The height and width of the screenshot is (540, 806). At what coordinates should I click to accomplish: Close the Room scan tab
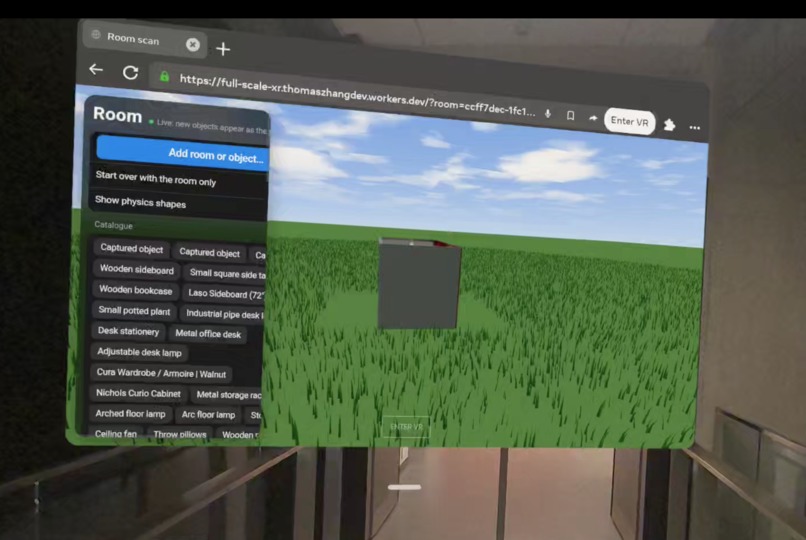[193, 45]
